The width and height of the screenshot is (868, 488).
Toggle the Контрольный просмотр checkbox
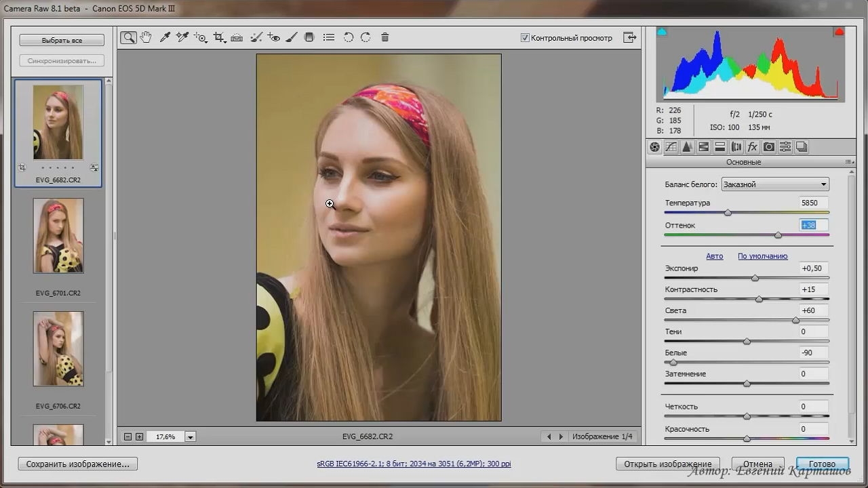click(525, 38)
